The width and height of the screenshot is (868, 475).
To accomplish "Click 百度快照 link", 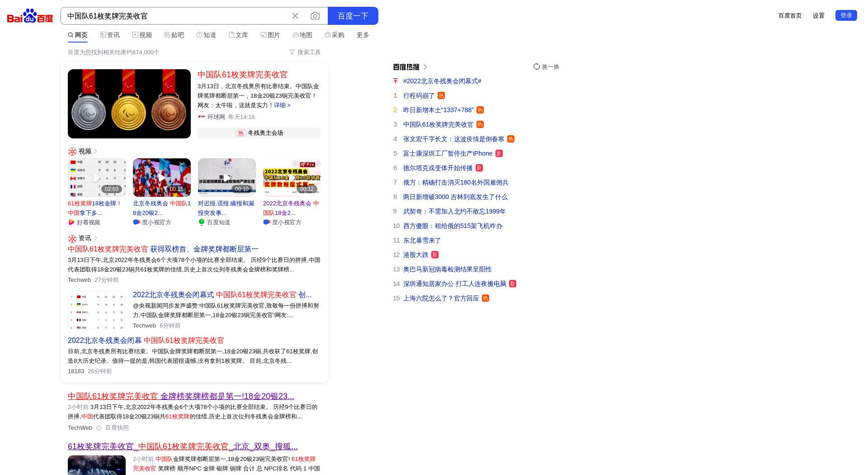I will (117, 428).
